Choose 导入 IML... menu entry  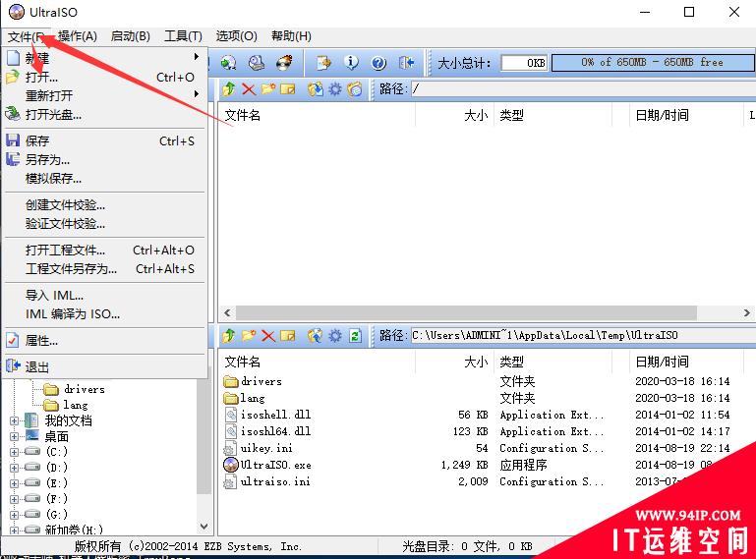(105, 295)
